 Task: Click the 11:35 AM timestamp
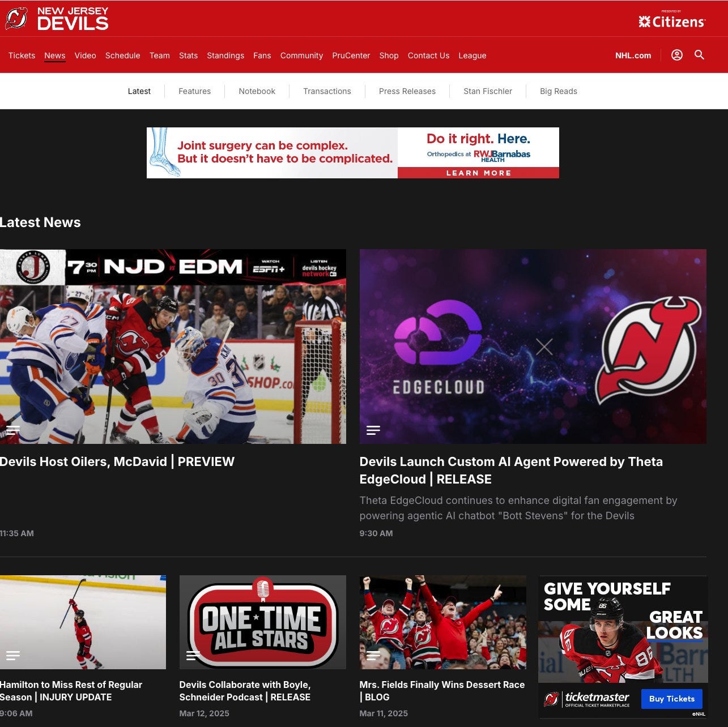point(17,533)
